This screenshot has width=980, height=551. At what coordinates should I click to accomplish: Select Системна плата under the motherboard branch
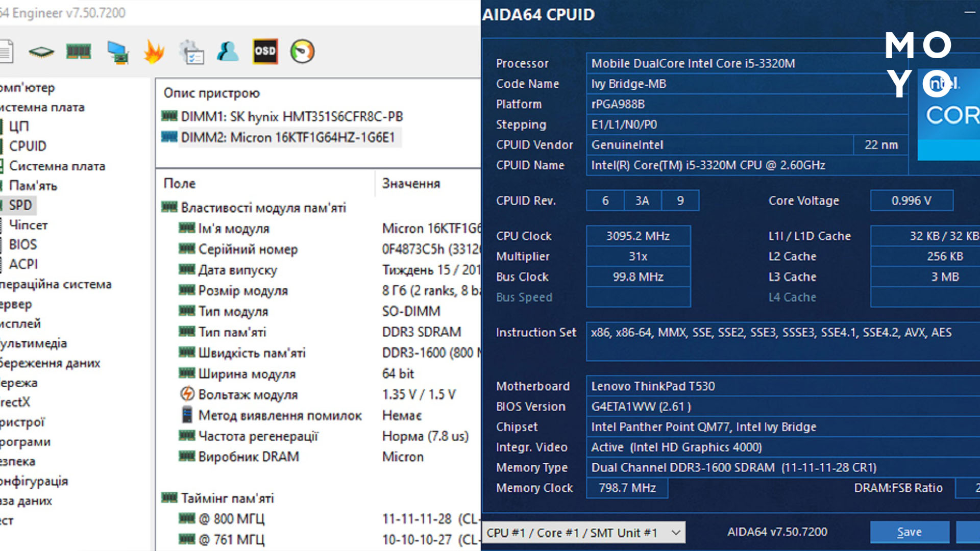click(57, 166)
